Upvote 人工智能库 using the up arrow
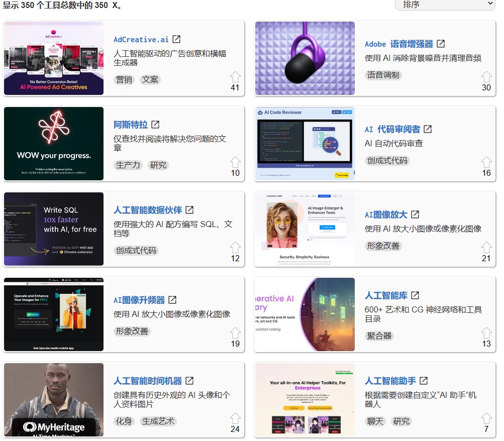This screenshot has height=441, width=504. (486, 333)
